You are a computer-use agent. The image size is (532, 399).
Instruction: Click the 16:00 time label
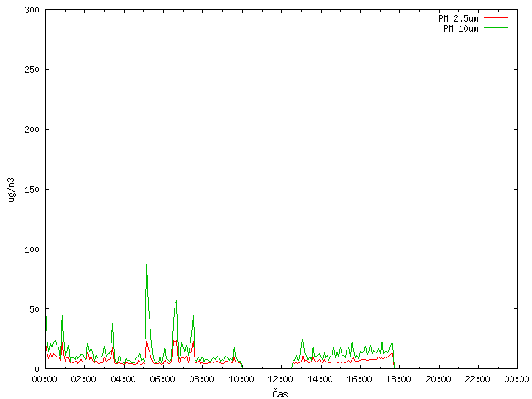tap(359, 379)
